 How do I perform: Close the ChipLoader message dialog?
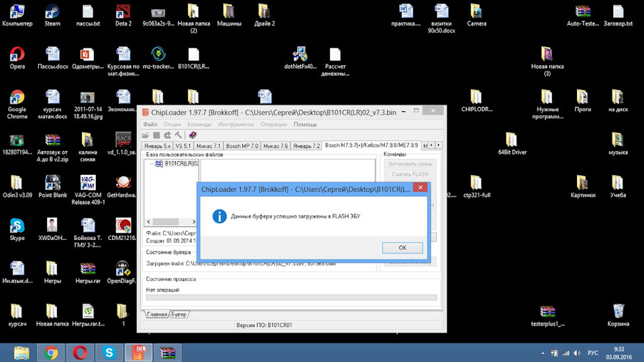tap(420, 187)
